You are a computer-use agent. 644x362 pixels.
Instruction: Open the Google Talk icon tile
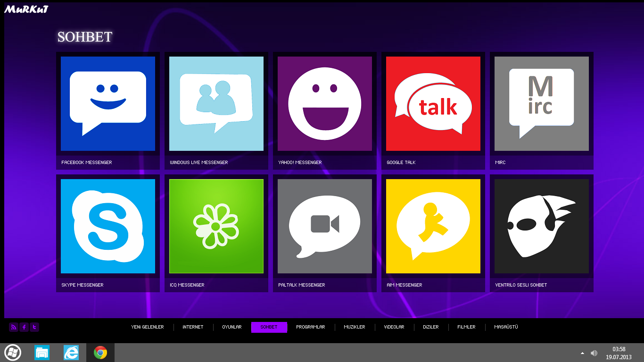click(433, 104)
